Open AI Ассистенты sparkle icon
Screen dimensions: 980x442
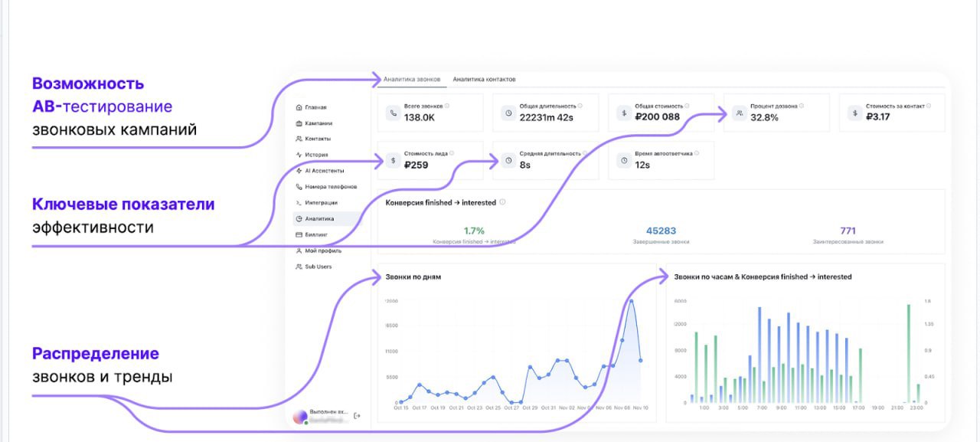pos(299,171)
